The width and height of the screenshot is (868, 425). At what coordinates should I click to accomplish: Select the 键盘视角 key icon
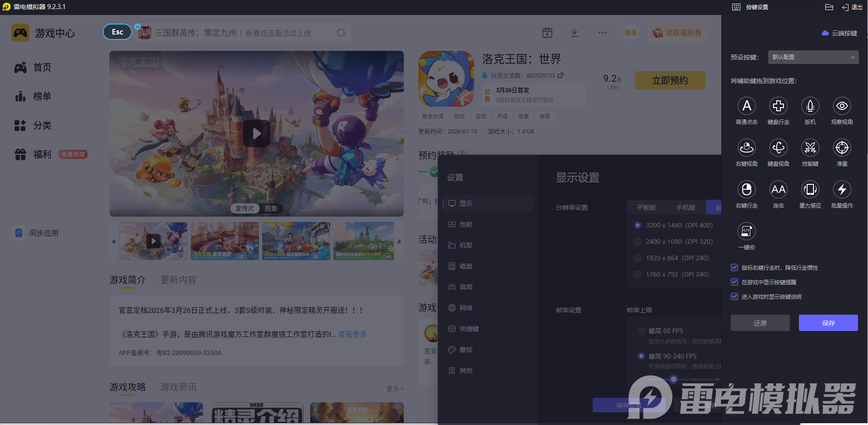[x=778, y=148]
